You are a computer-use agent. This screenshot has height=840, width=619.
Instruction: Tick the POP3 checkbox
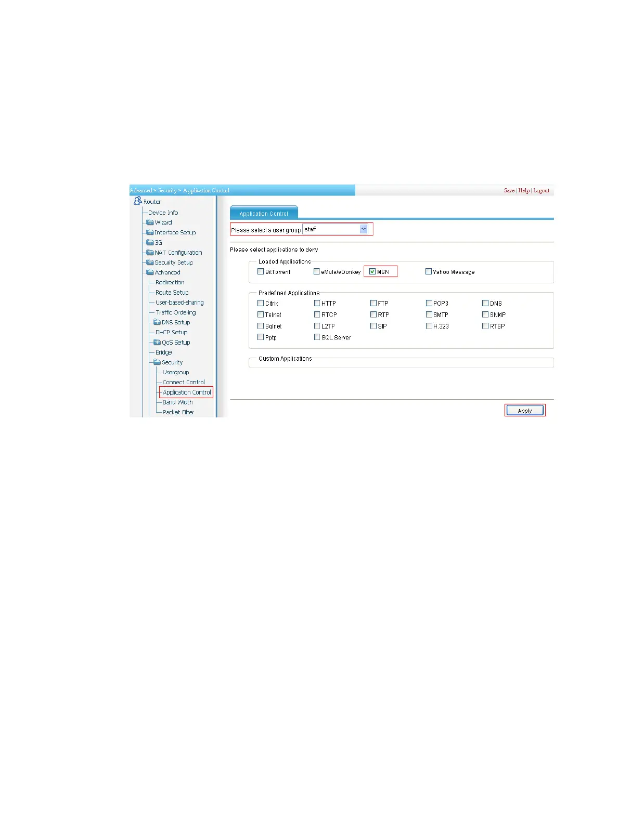point(429,303)
